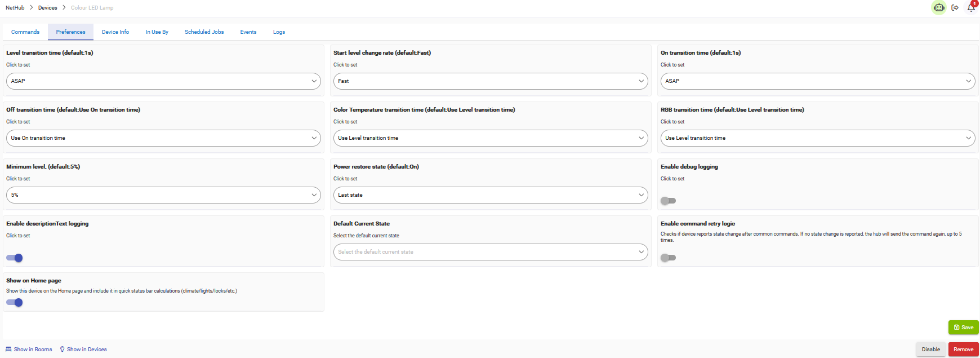
Task: Click the Show in Devices lightbulb icon
Action: pos(63,350)
